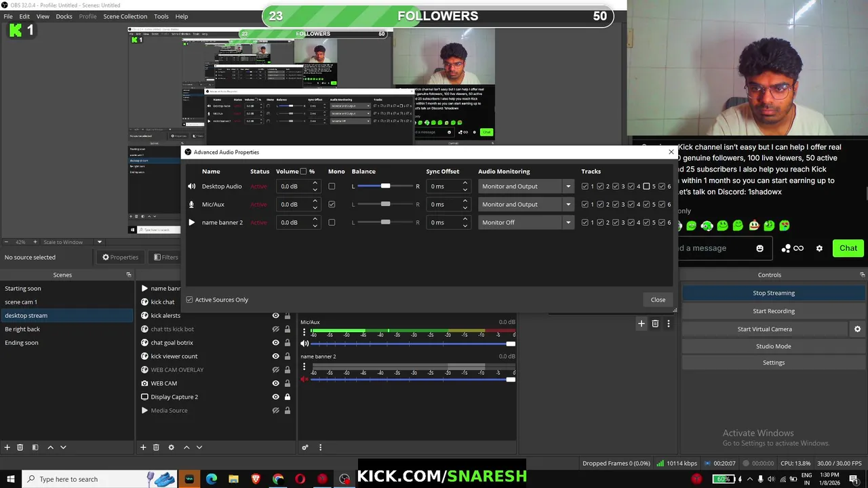This screenshot has height=488, width=868.
Task: Toggle Mono for name banner 2
Action: pos(332,222)
